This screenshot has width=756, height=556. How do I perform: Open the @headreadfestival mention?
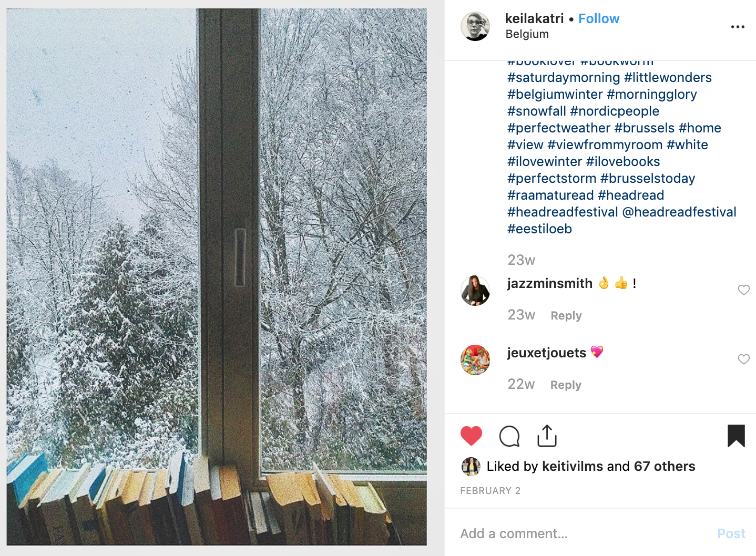(x=679, y=212)
